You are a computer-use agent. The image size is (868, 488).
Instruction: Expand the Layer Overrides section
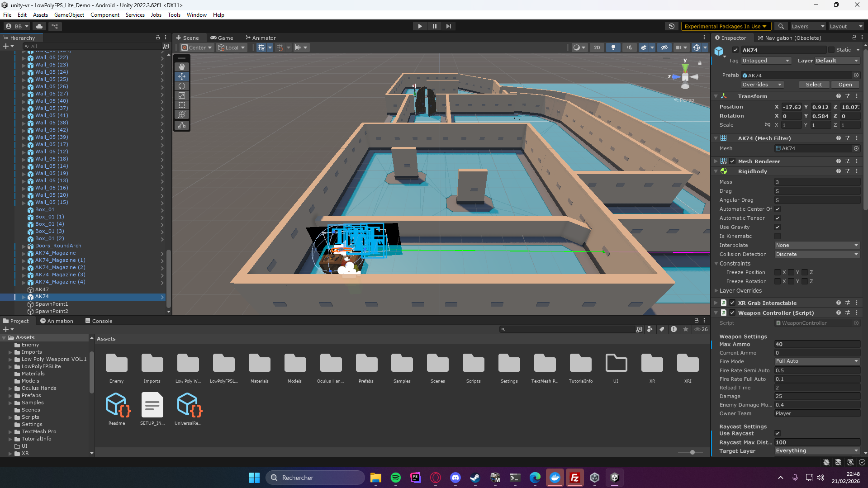click(740, 291)
